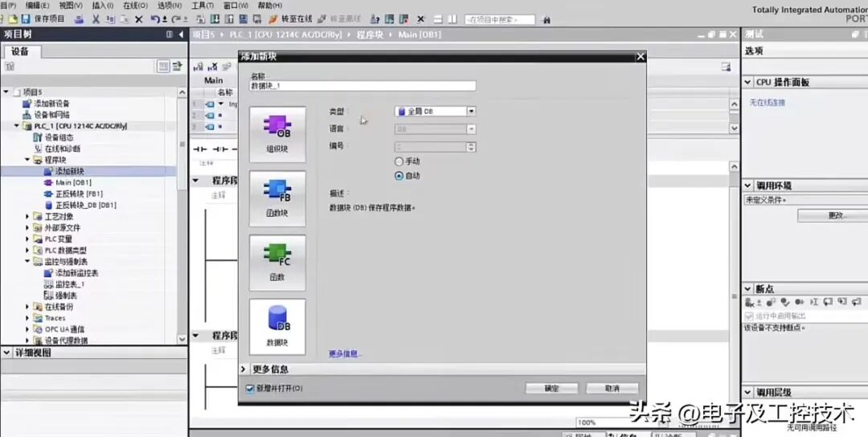The image size is (868, 437).
Task: Click the search binoculars icon in toolbar
Action: point(547,20)
